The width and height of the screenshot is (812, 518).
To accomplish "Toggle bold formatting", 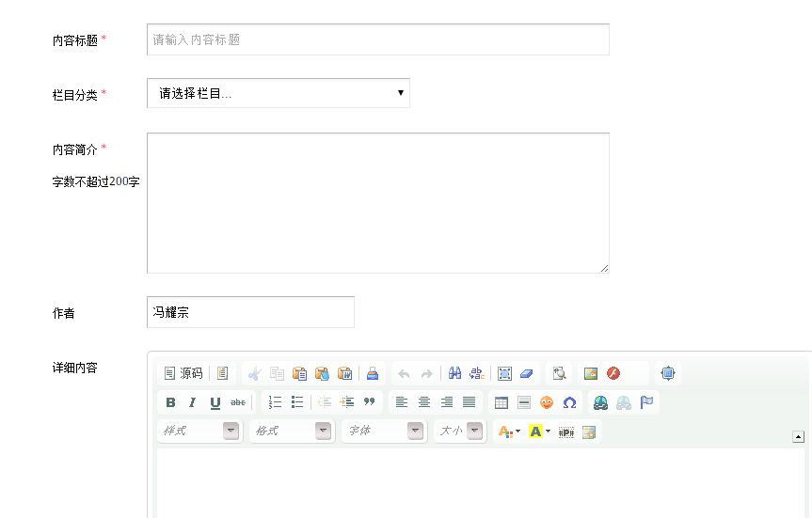I will [x=170, y=402].
